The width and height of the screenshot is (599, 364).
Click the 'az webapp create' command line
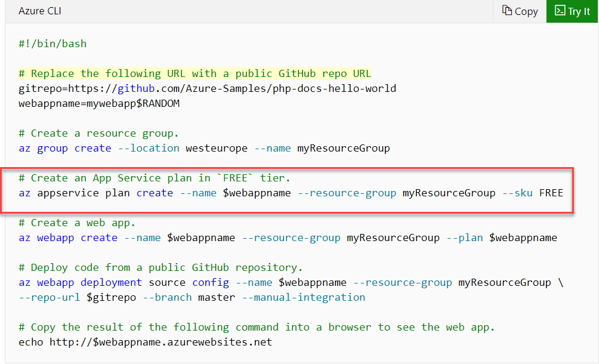(x=288, y=237)
